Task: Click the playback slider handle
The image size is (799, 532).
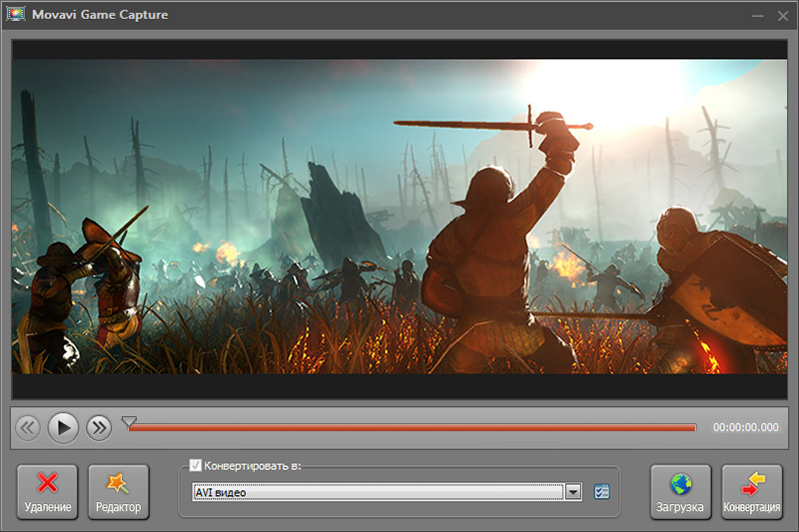Action: pos(128,423)
